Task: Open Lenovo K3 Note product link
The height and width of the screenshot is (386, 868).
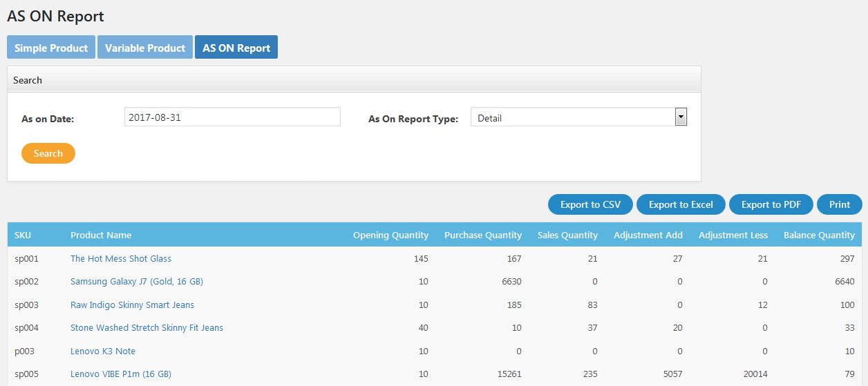Action: (x=103, y=351)
